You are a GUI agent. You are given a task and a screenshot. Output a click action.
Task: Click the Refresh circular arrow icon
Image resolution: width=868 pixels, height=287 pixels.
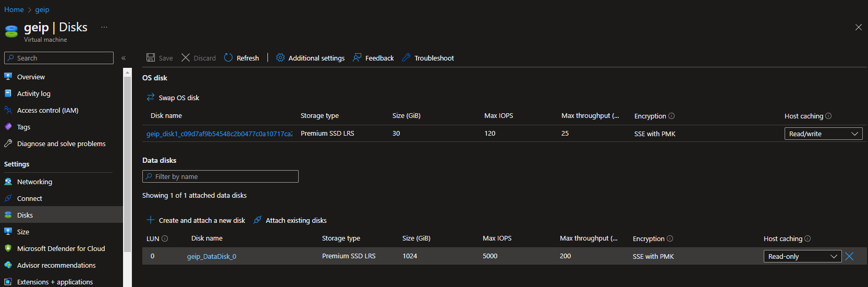[228, 57]
